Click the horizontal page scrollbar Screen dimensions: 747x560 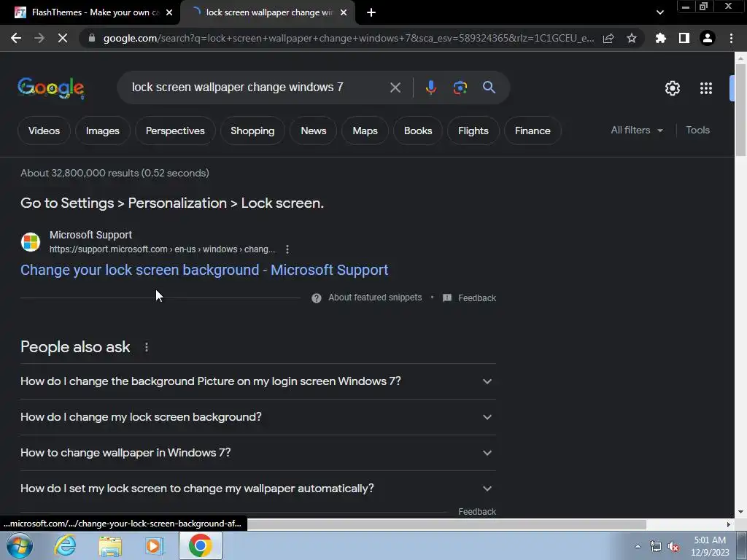446,524
